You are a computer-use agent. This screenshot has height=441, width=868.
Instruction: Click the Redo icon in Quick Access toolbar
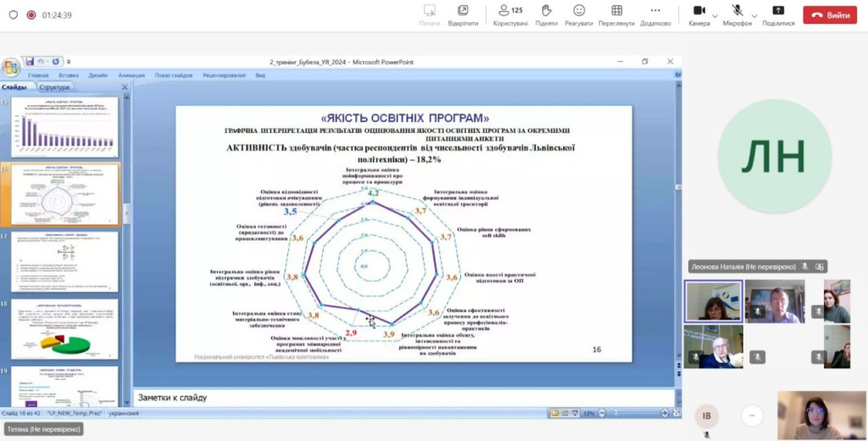tap(55, 62)
